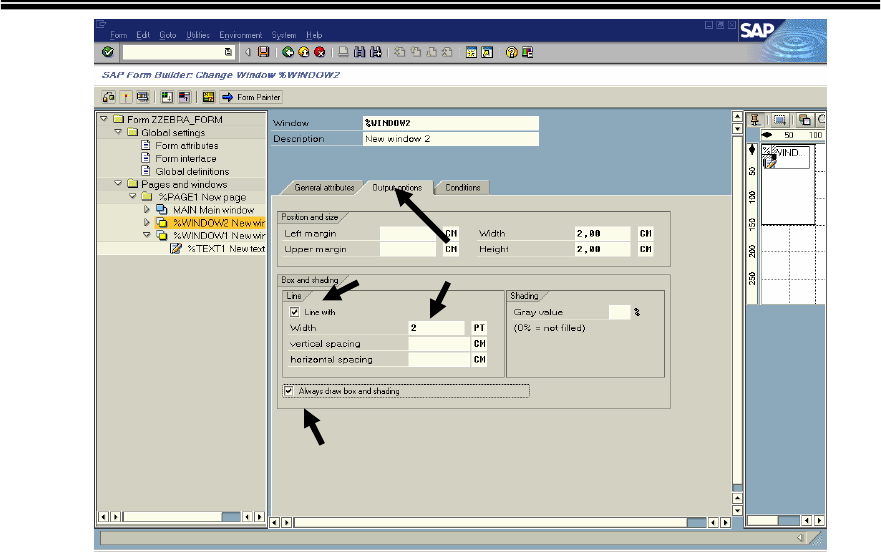Click the green Back arrow icon
881x552 pixels.
click(288, 52)
